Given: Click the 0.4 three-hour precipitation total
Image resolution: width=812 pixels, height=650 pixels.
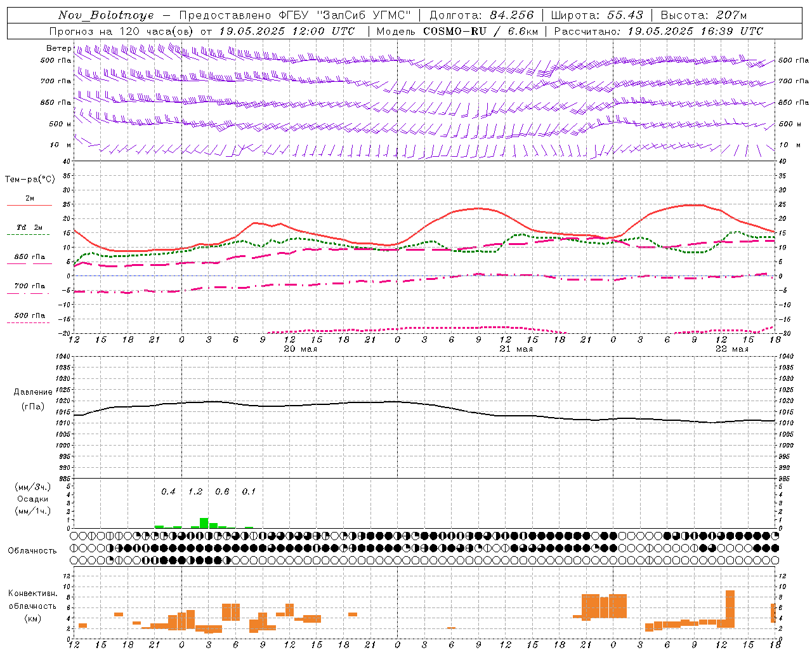Looking at the screenshot, I should [x=168, y=491].
